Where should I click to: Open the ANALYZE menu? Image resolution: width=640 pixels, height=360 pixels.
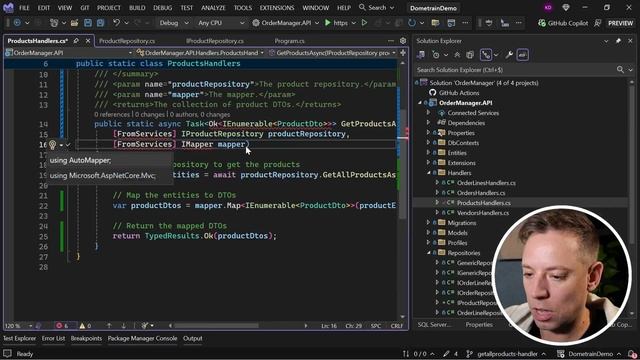pos(213,8)
